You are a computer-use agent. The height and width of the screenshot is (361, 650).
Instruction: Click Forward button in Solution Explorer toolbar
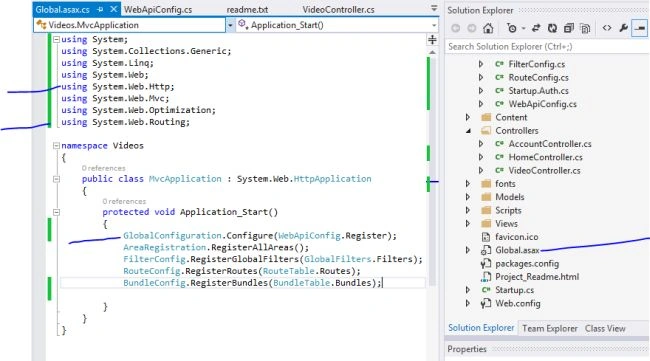[472, 28]
